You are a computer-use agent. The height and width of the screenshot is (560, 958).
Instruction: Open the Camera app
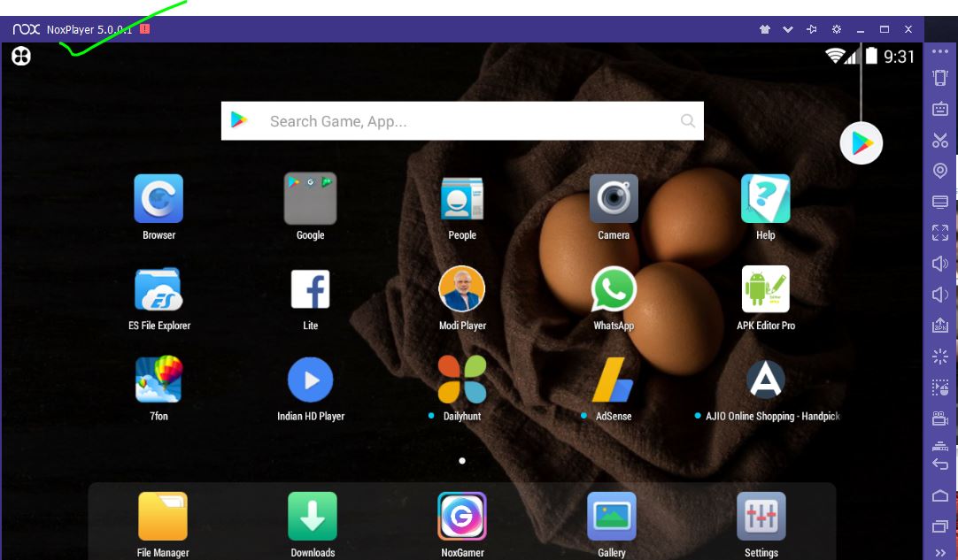(614, 198)
